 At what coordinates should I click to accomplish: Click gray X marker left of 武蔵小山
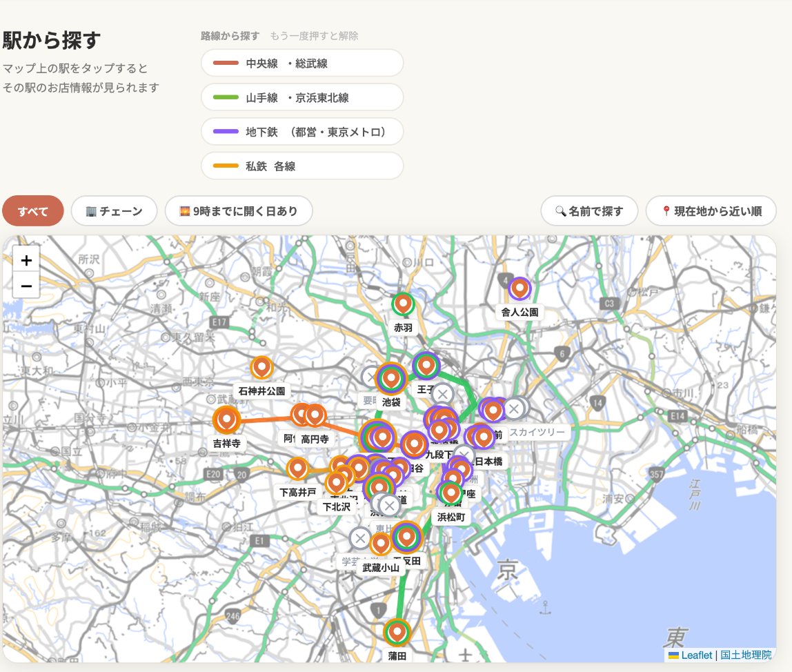coord(360,539)
